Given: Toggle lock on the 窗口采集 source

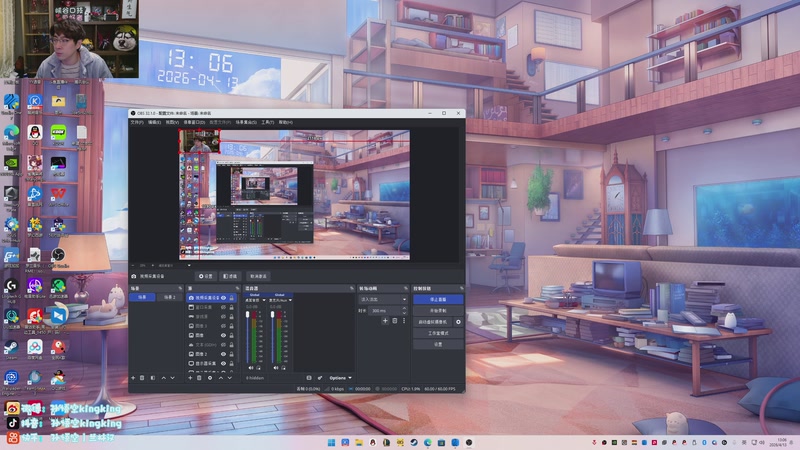Looking at the screenshot, I should coord(232,308).
